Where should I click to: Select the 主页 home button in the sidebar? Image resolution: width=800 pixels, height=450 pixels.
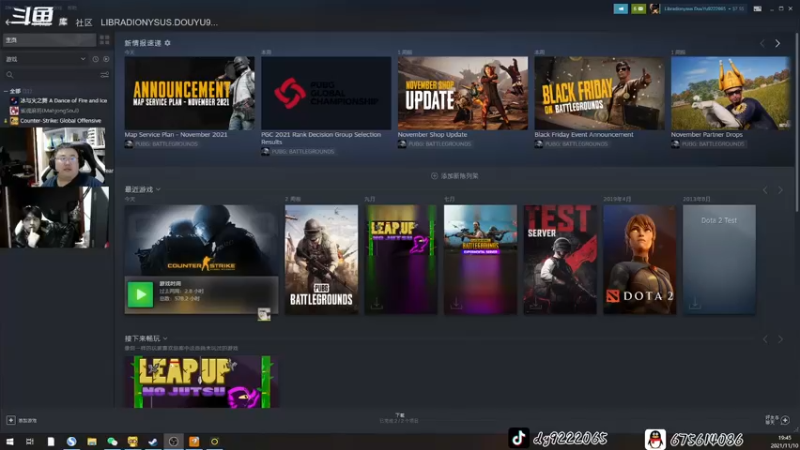pyautogui.click(x=49, y=40)
